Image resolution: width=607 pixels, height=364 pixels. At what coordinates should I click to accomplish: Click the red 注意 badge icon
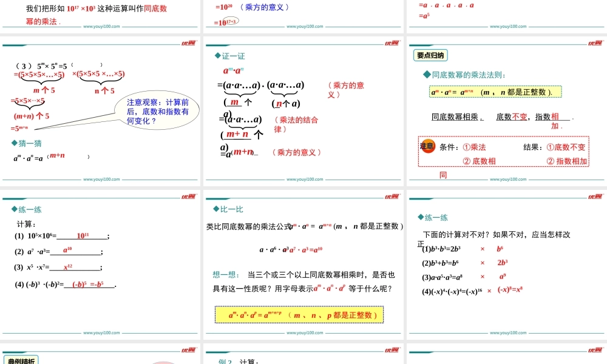[x=428, y=147]
